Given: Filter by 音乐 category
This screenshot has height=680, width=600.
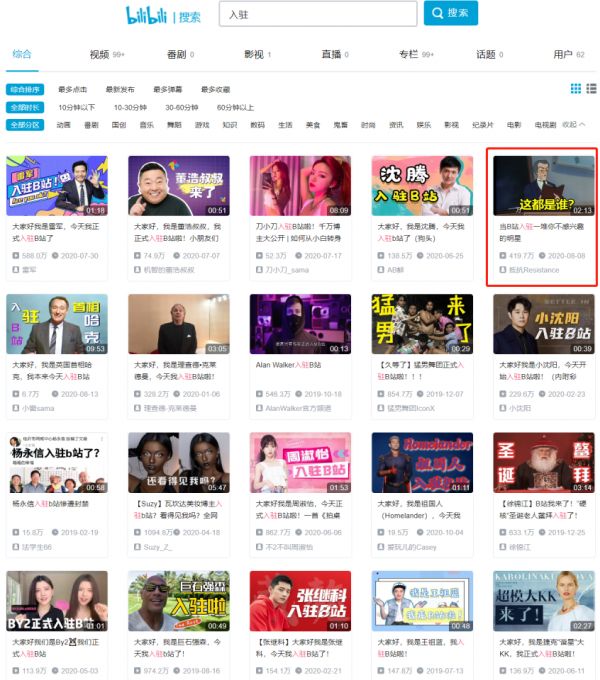Looking at the screenshot, I should 147,125.
